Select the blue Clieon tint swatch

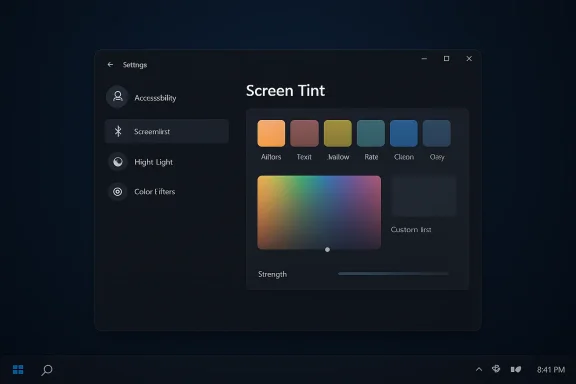click(x=404, y=133)
